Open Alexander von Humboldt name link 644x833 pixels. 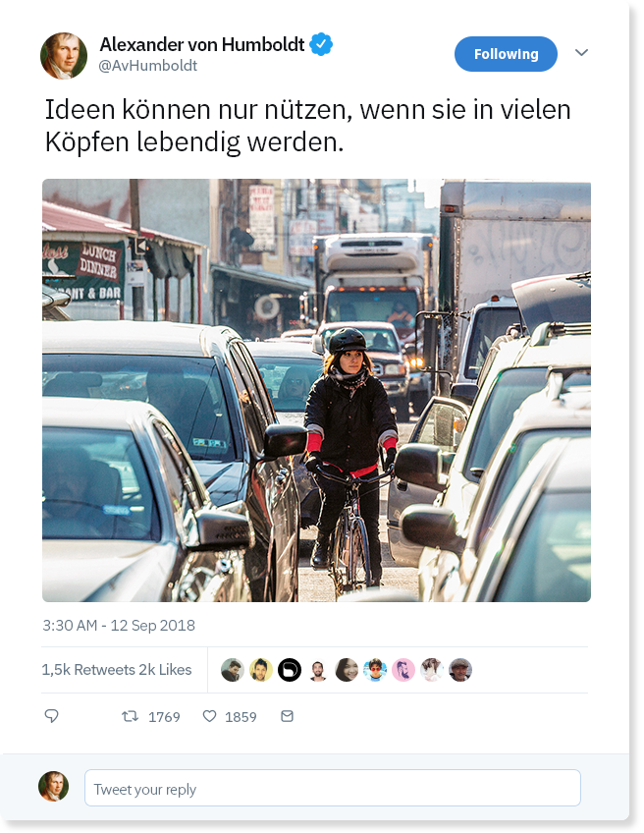click(x=202, y=44)
